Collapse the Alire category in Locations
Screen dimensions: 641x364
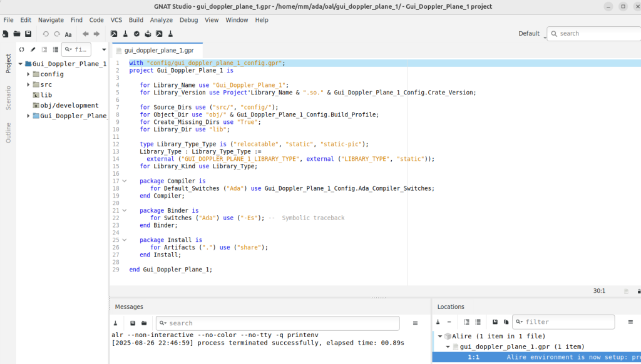440,336
